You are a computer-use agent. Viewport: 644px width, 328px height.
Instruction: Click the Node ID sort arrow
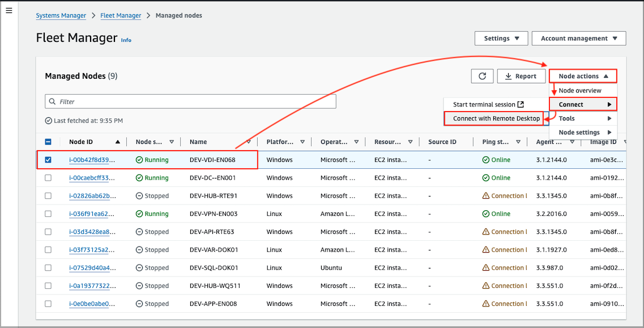[118, 142]
